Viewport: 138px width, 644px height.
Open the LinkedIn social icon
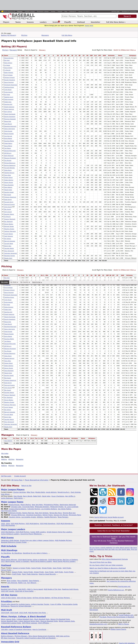tap(121, 501)
